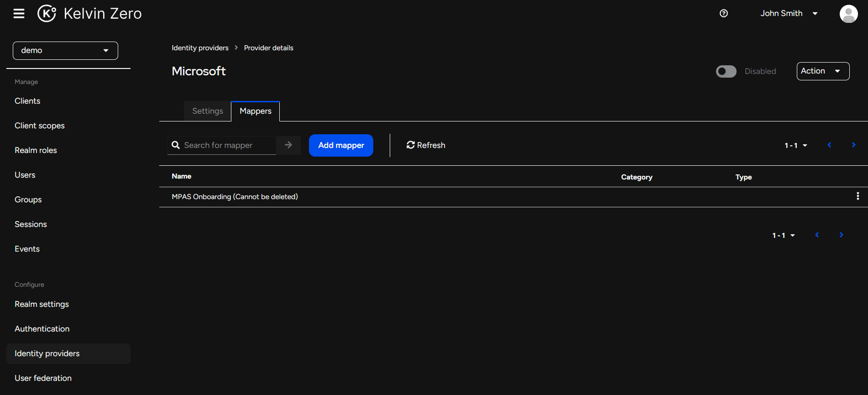Screen dimensions: 868x395
Task: Click the Type column header
Action: pos(743,177)
